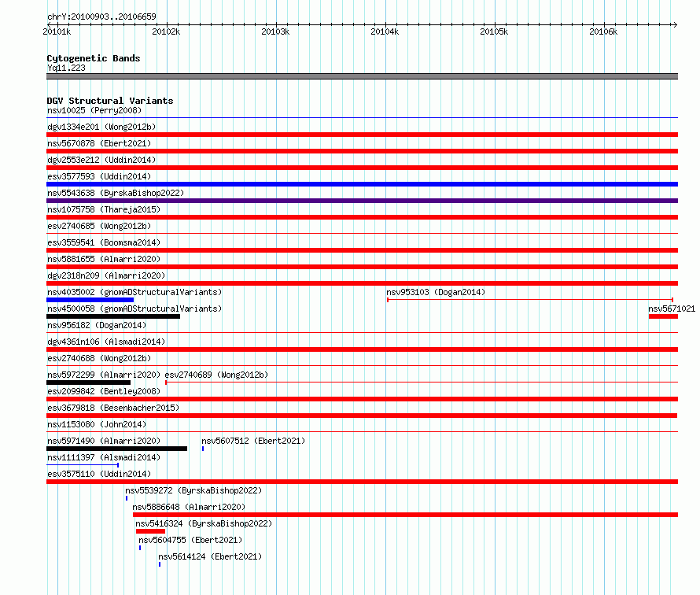Click the short red bar under nsv5671021

(663, 316)
